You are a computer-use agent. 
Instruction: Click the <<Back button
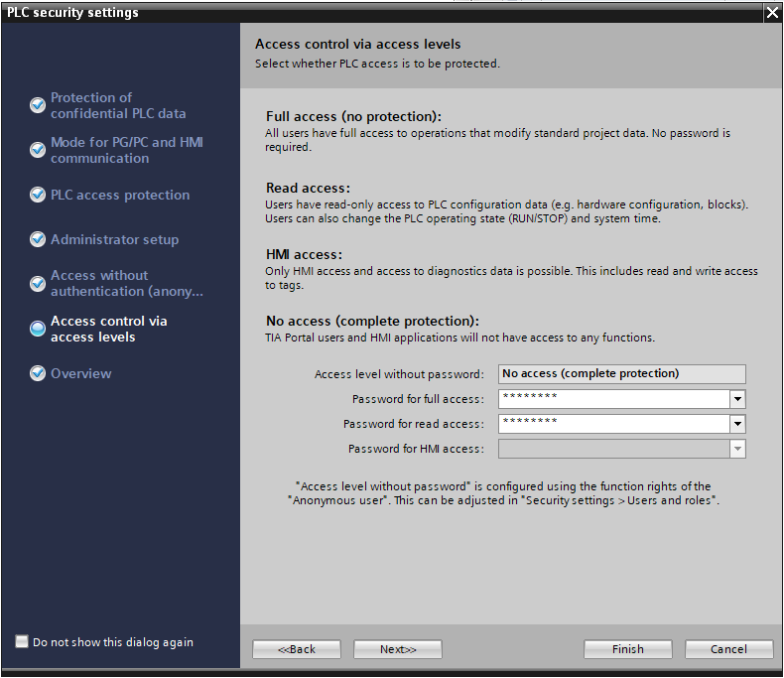tap(297, 649)
